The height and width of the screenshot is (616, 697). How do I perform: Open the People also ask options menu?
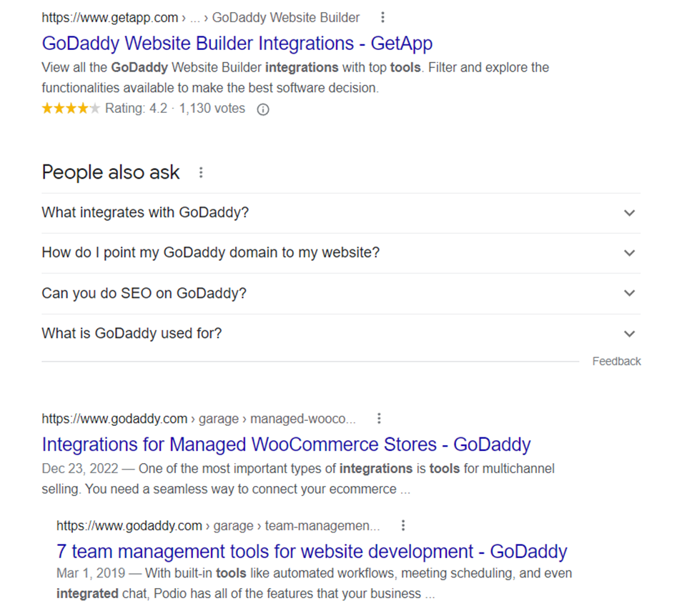point(201,172)
